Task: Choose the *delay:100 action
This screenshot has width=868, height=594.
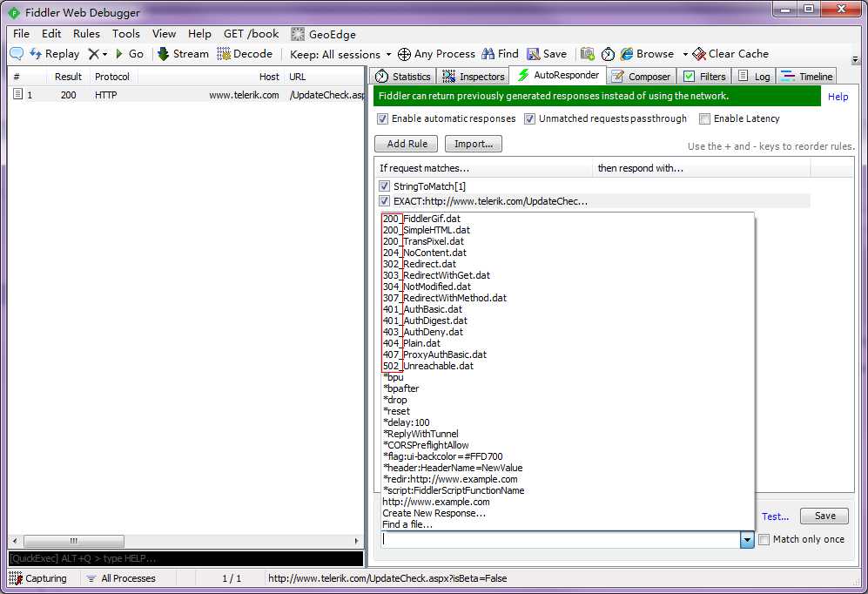Action: click(x=407, y=422)
